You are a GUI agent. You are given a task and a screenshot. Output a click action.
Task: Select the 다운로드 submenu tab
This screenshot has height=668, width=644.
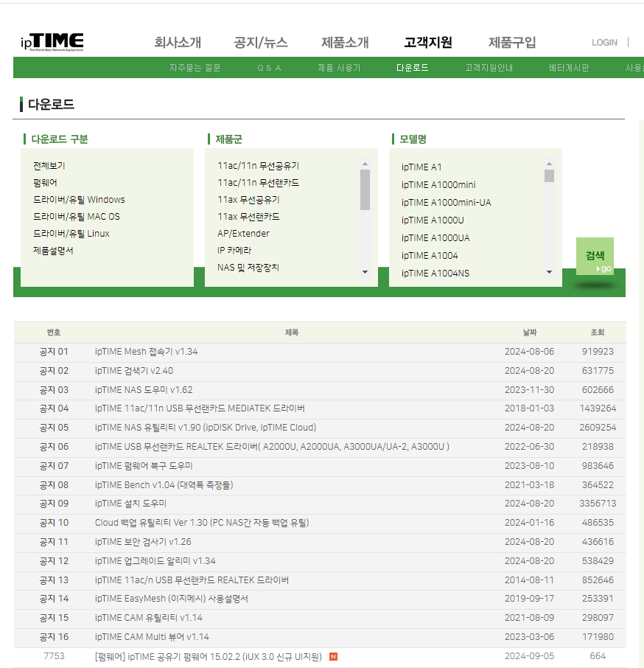pos(412,68)
